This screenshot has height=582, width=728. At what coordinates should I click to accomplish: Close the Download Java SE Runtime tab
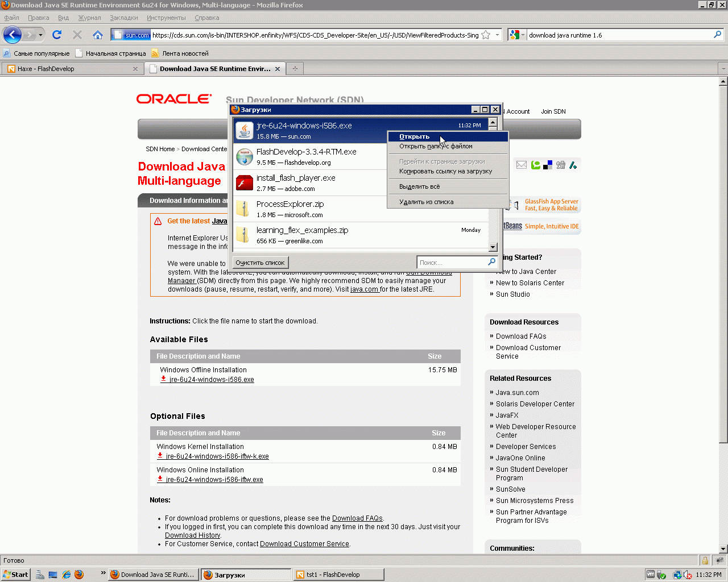click(x=278, y=69)
